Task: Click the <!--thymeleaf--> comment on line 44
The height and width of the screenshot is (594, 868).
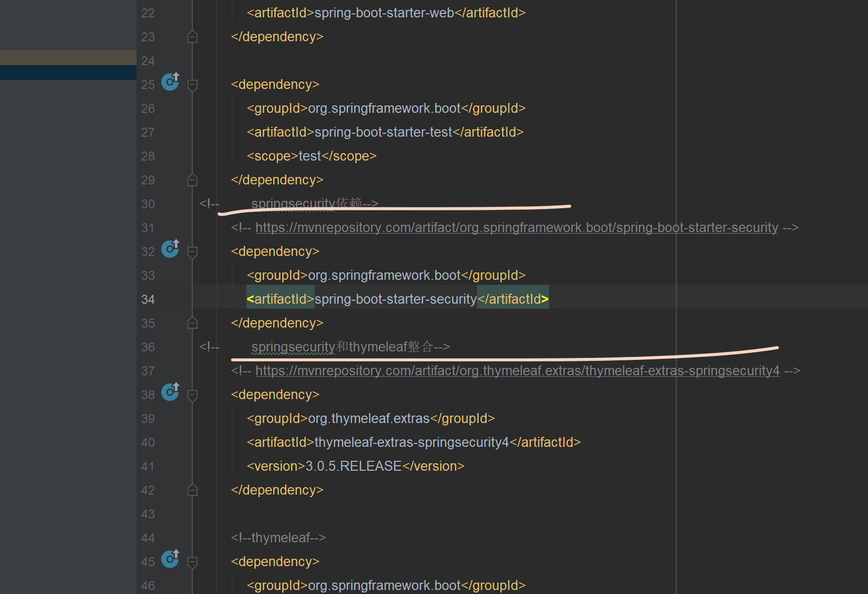Action: point(278,538)
